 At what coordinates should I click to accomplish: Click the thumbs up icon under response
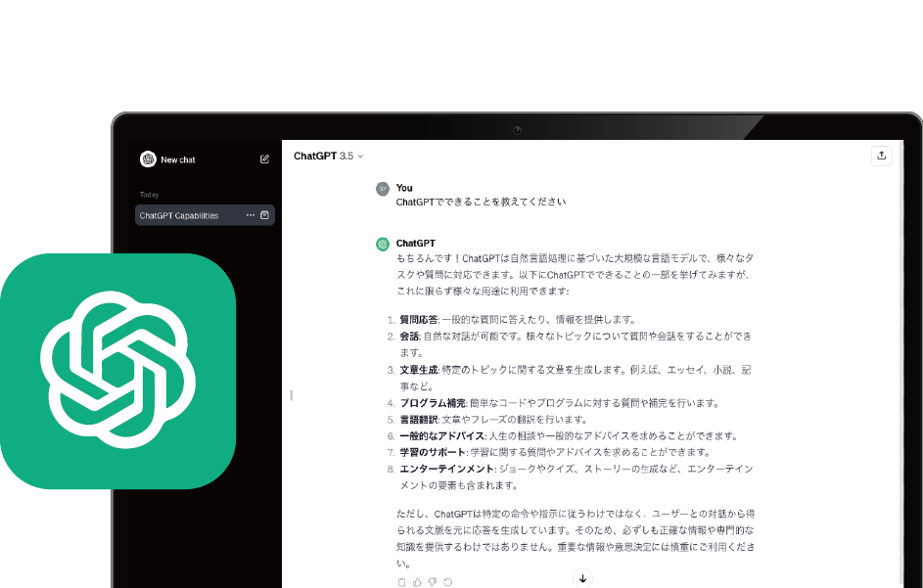point(417,581)
